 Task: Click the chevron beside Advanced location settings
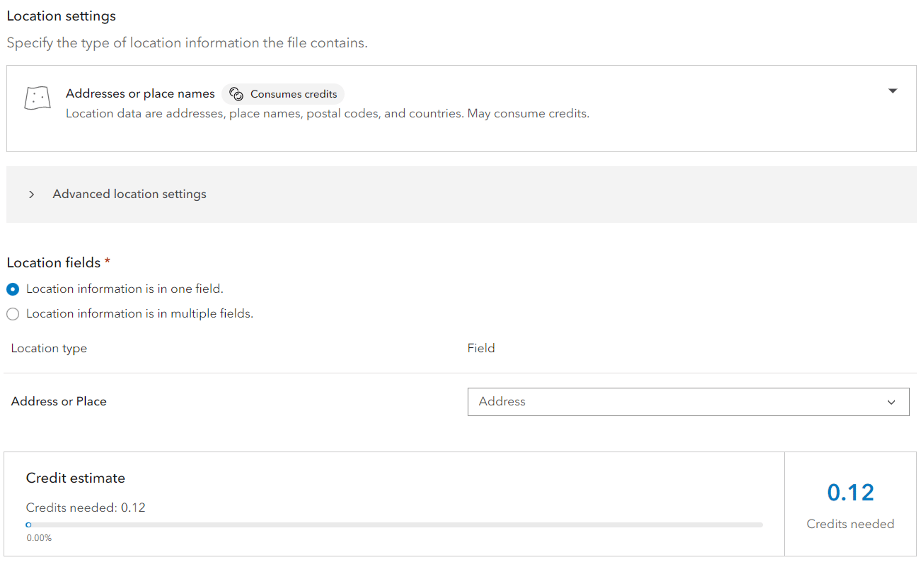tap(31, 195)
